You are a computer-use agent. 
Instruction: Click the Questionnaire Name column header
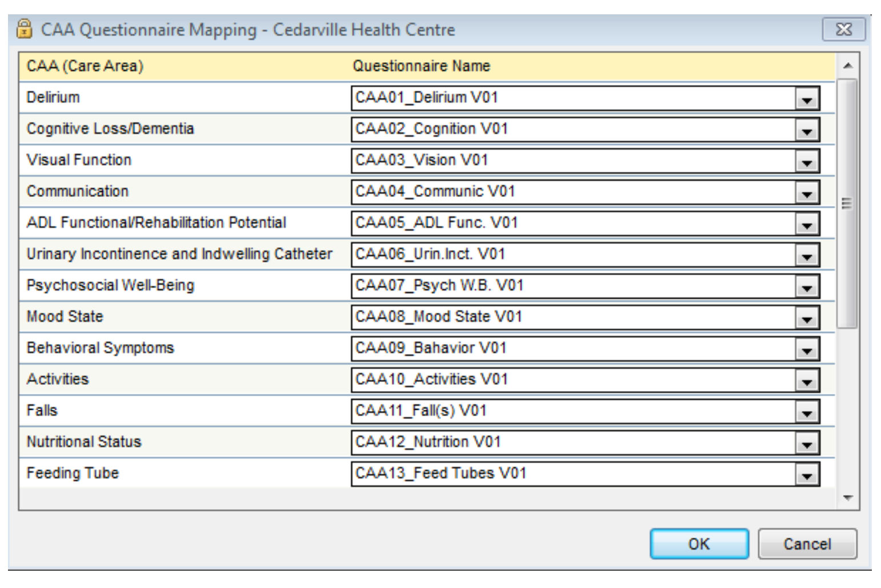tap(421, 66)
